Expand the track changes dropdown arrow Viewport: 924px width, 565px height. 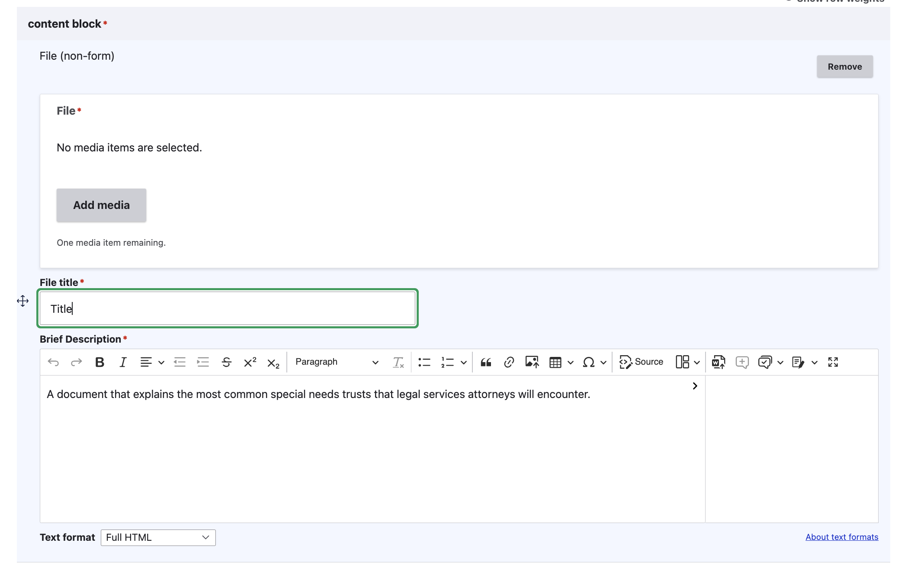tap(815, 363)
